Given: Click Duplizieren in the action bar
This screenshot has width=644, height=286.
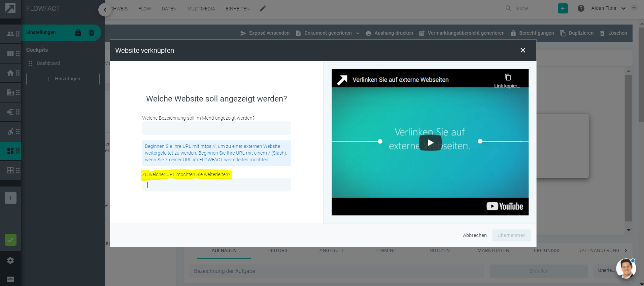Looking at the screenshot, I should tap(577, 33).
